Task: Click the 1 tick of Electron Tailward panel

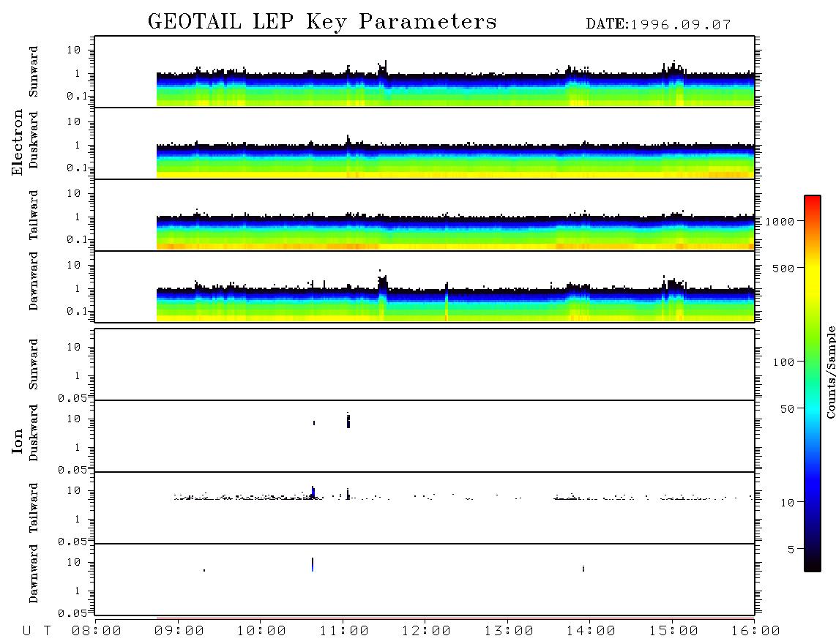Action: click(78, 217)
